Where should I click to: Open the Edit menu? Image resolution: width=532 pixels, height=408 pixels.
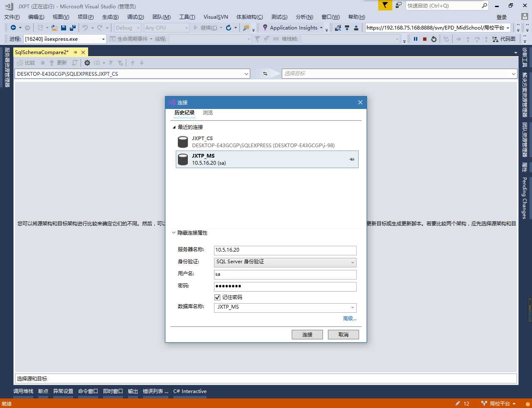pyautogui.click(x=36, y=17)
